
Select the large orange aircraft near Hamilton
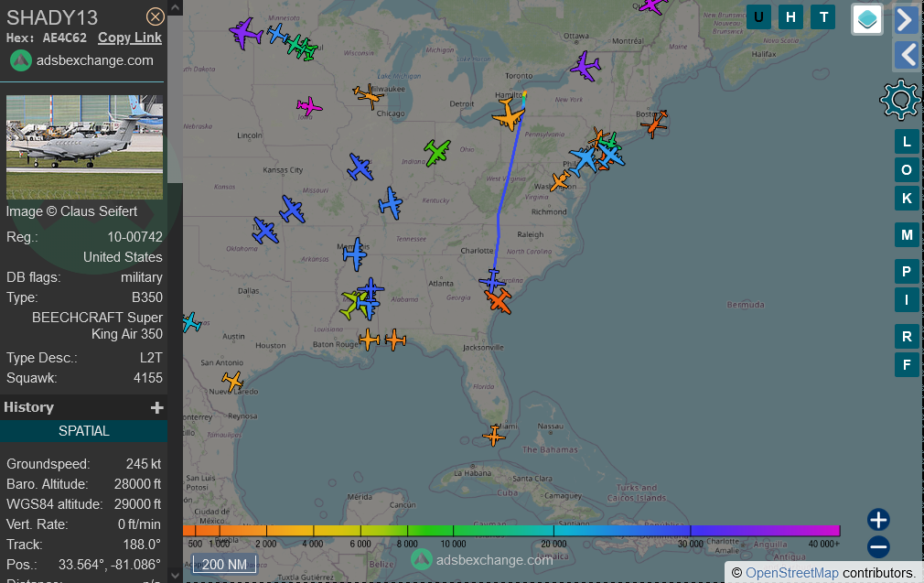(x=508, y=114)
